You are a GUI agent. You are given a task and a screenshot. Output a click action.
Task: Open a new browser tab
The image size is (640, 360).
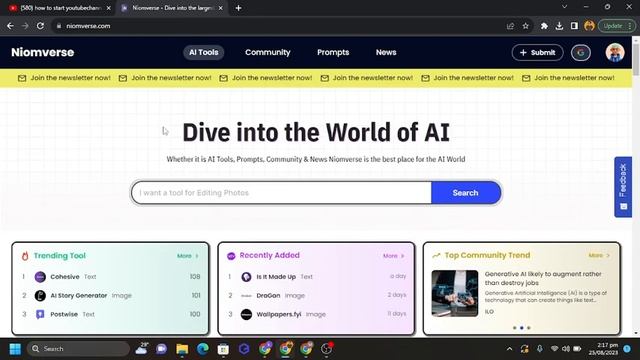[238, 8]
